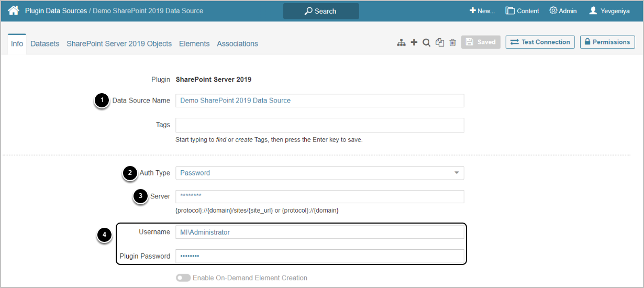Click the Home icon in top bar
The image size is (644, 288).
coord(13,10)
